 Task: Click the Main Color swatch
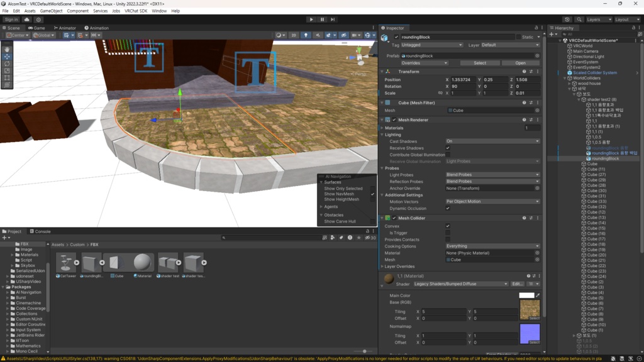(526, 295)
